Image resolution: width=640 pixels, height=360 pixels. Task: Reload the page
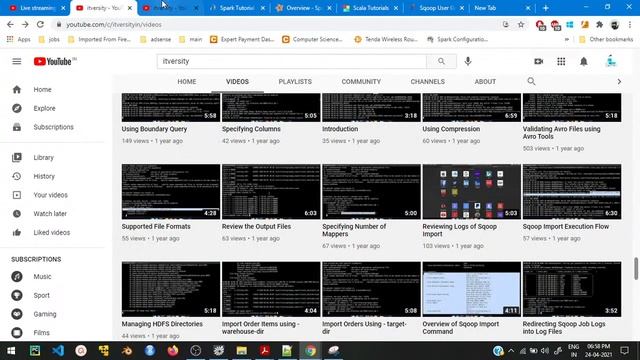(x=40, y=24)
